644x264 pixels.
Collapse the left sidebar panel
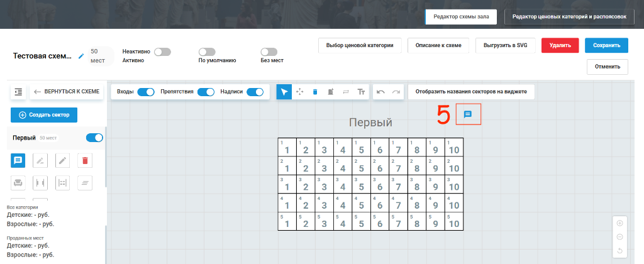pos(18,92)
